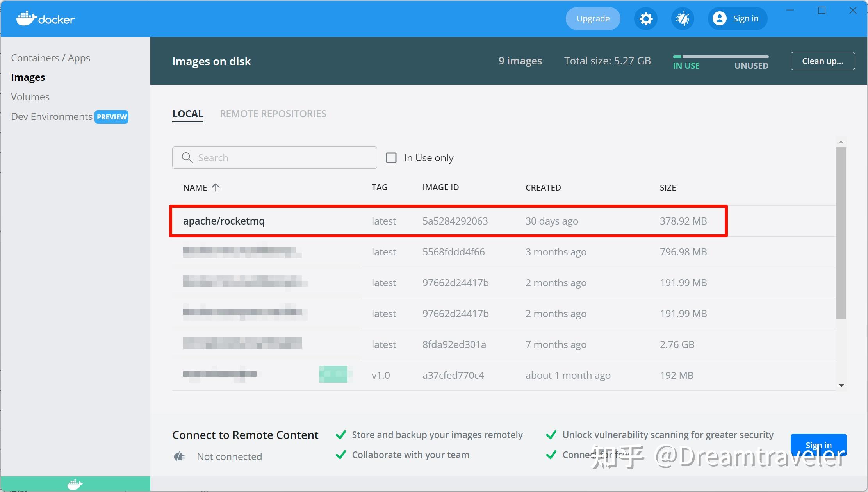The height and width of the screenshot is (492, 868).
Task: Switch to the LOCAL tab
Action: (187, 114)
